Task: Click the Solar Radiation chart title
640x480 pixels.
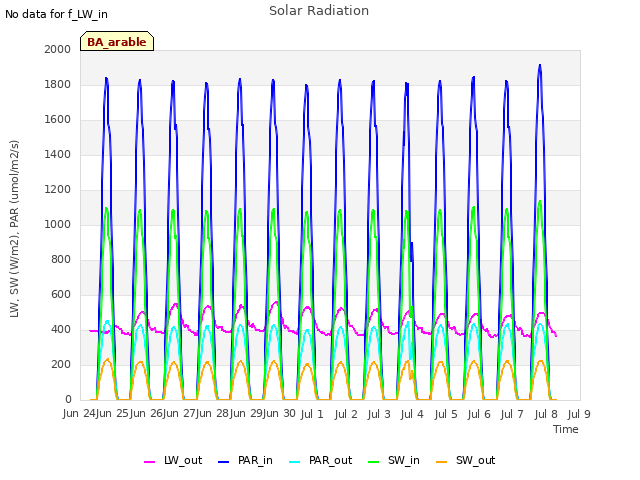Action: point(319,11)
